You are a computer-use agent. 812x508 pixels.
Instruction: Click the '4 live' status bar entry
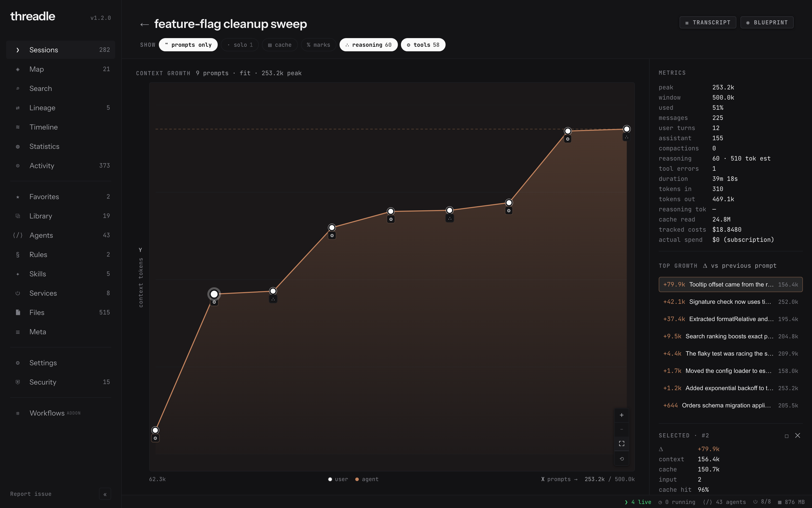[638, 502]
